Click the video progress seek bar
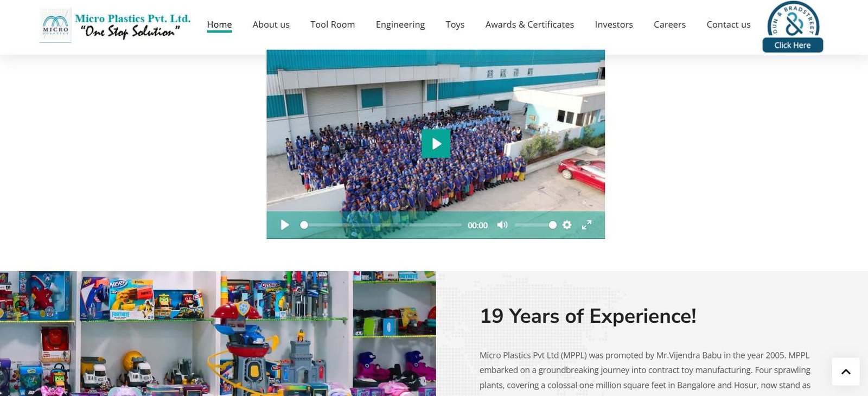The image size is (868, 396). [x=381, y=225]
